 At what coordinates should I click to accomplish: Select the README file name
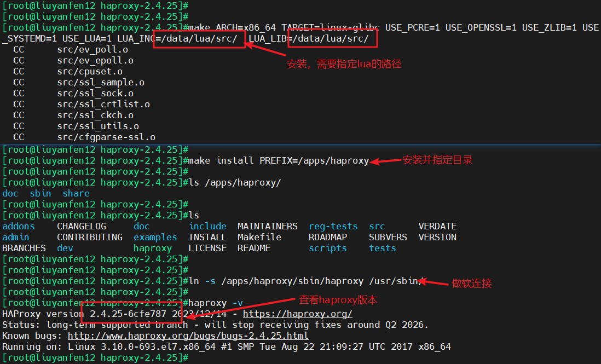(x=254, y=249)
